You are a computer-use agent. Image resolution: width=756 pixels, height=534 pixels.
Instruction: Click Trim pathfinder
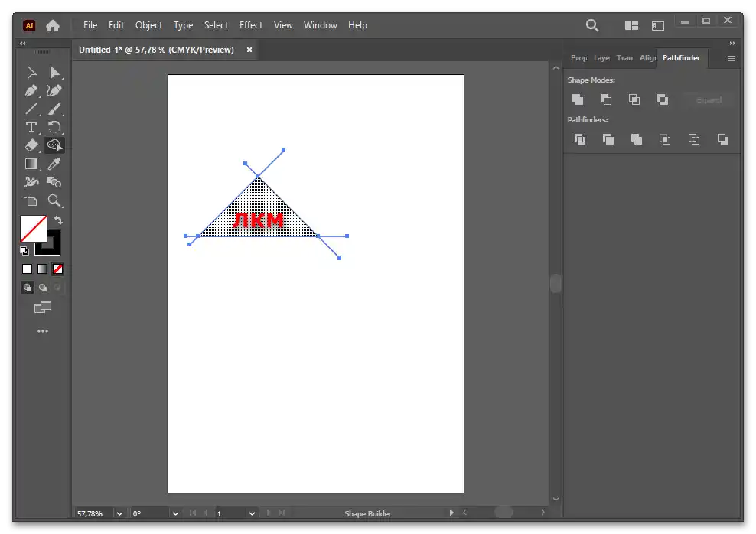tap(608, 139)
